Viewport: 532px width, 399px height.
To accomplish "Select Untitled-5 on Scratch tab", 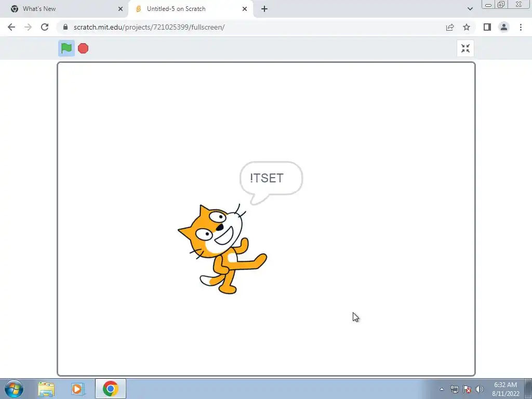I will [190, 9].
